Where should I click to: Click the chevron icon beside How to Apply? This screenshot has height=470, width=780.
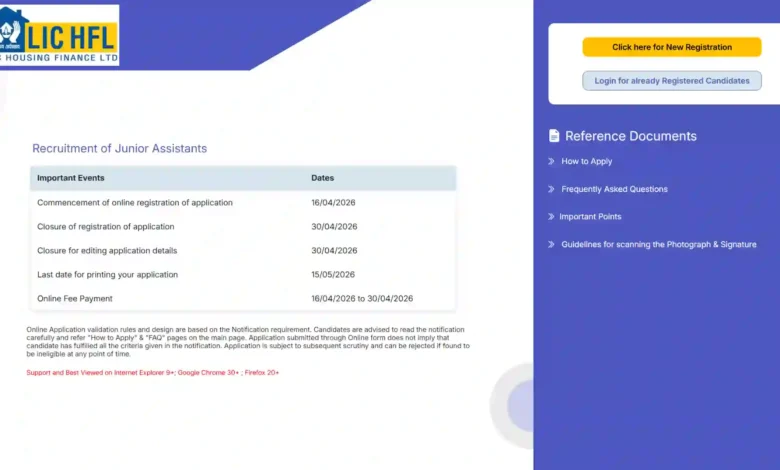point(551,161)
